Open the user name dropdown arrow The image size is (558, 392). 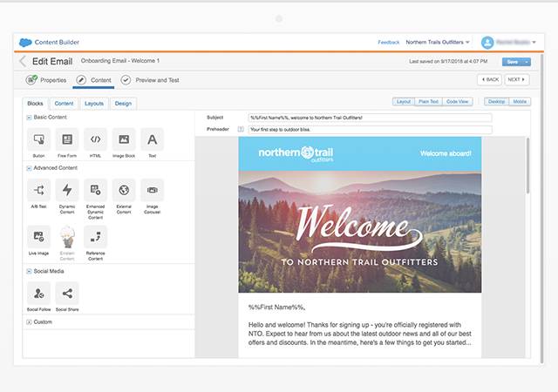coord(534,43)
